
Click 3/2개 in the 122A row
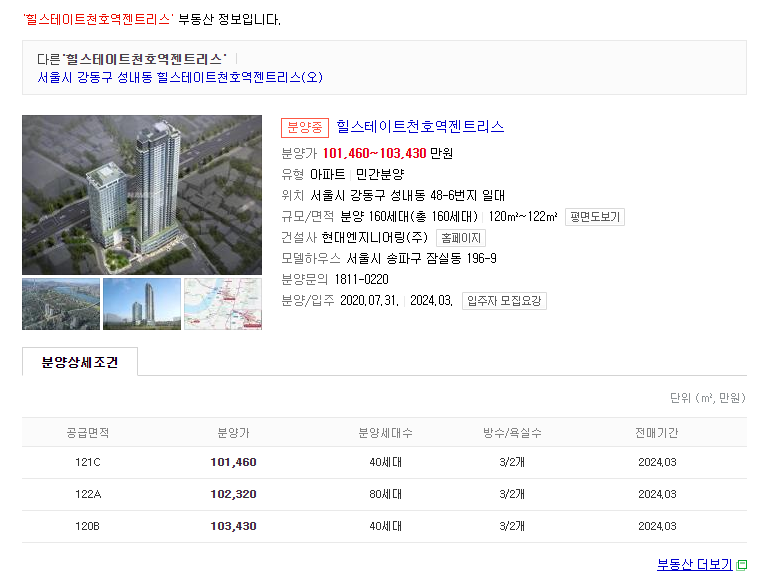pyautogui.click(x=512, y=494)
